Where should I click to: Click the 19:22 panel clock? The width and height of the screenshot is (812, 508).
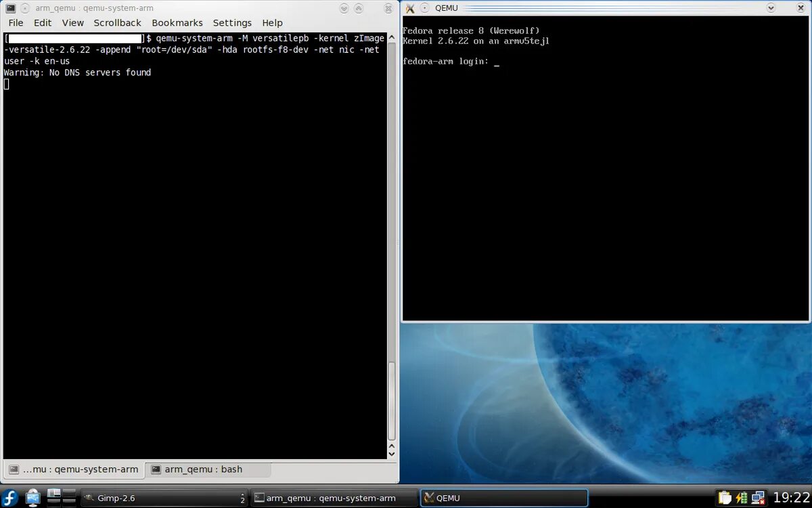[x=791, y=498]
